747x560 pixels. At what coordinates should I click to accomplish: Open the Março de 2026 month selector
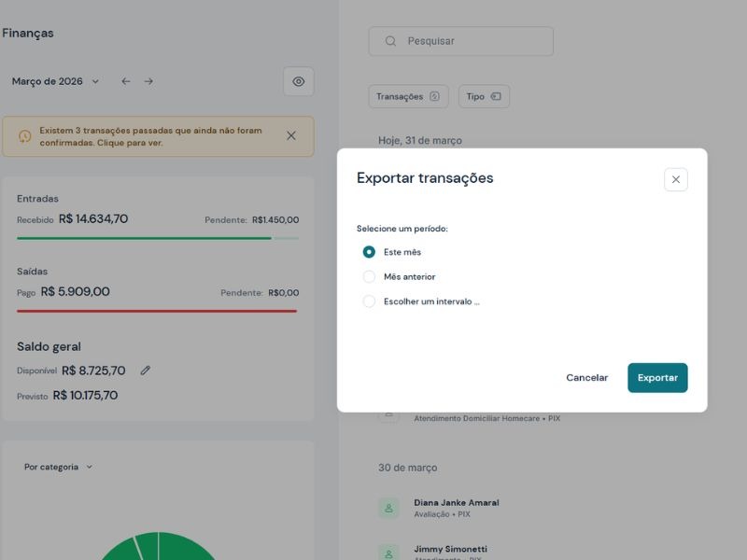pos(51,81)
